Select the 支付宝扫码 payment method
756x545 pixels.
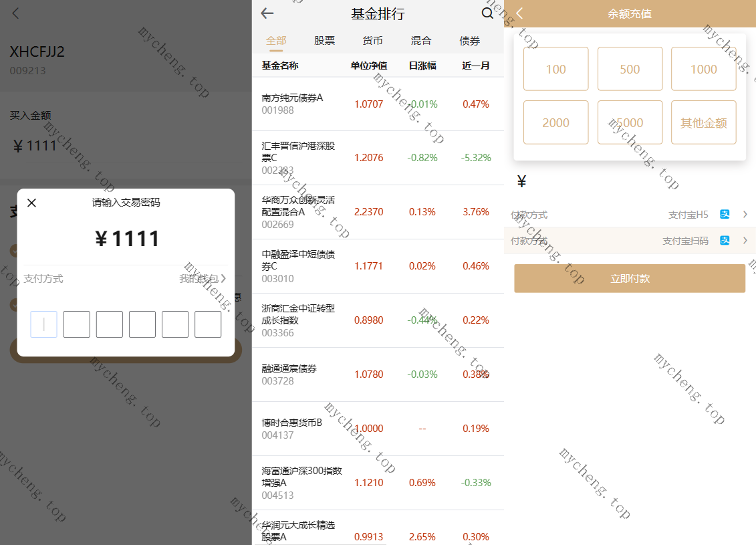tap(630, 240)
